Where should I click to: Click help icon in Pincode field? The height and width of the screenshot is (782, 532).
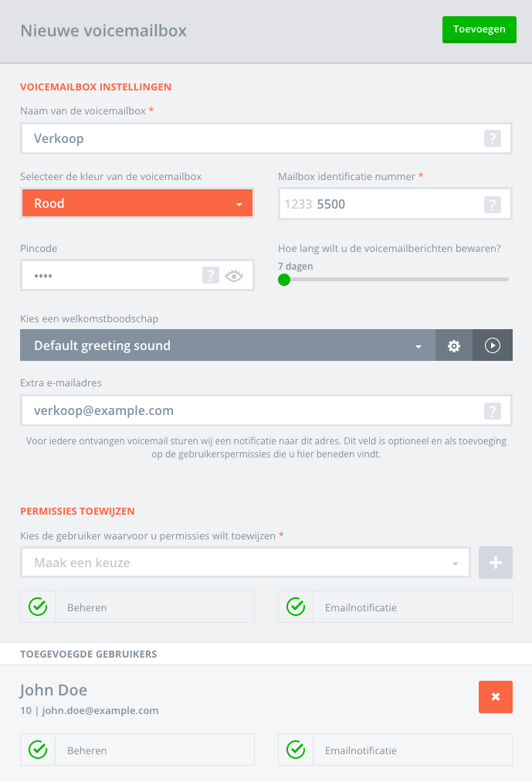210,275
